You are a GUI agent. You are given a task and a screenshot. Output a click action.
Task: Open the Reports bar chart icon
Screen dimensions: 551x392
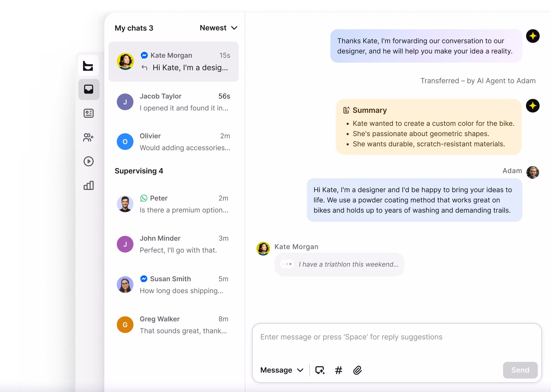[x=89, y=185]
